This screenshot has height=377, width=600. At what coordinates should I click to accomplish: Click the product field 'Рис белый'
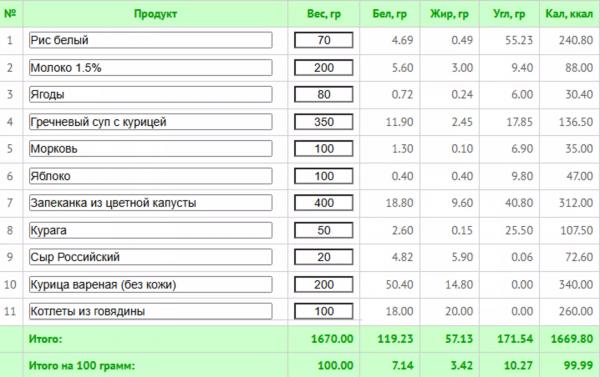click(x=150, y=40)
